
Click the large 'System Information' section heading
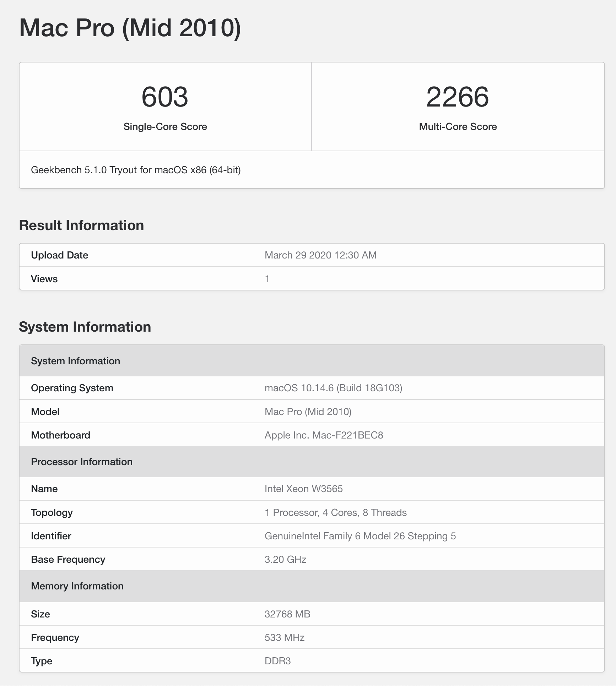pos(85,327)
